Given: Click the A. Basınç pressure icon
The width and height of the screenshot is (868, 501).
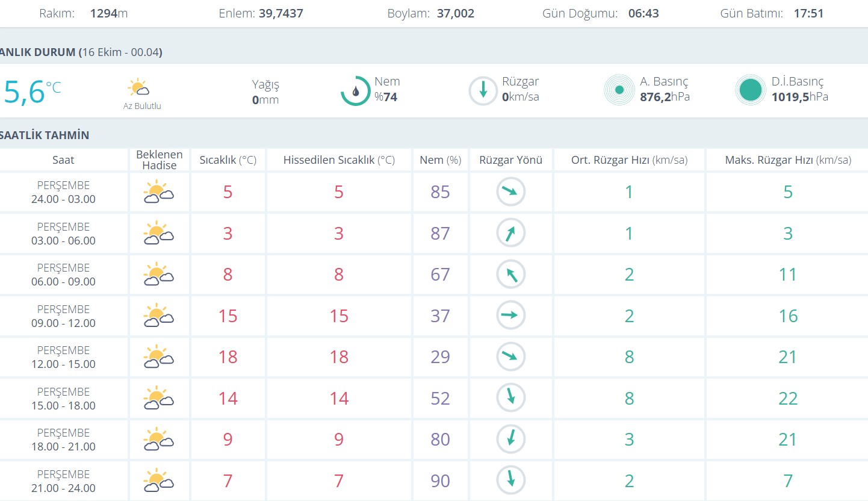Looking at the screenshot, I should point(619,90).
